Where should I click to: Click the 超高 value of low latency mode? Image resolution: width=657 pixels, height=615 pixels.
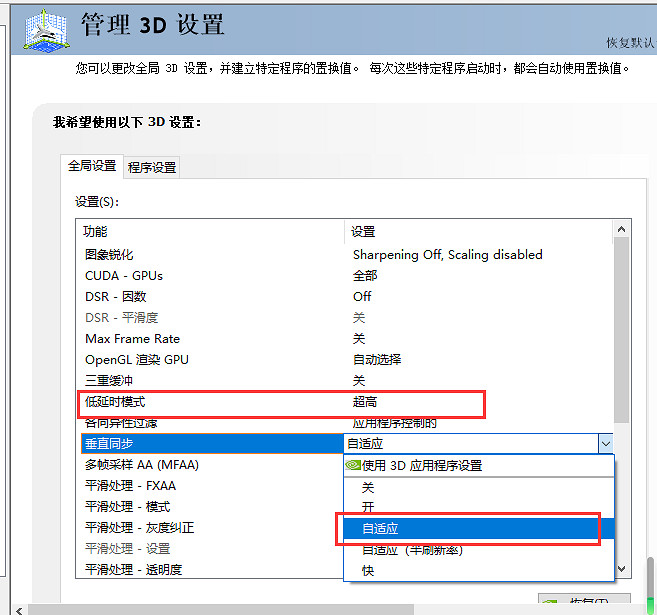click(365, 402)
